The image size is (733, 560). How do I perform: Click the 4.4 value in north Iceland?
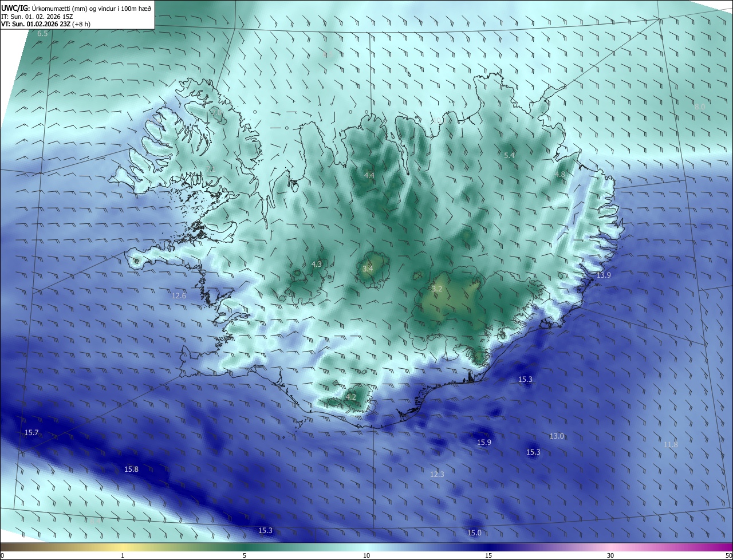[x=369, y=175]
